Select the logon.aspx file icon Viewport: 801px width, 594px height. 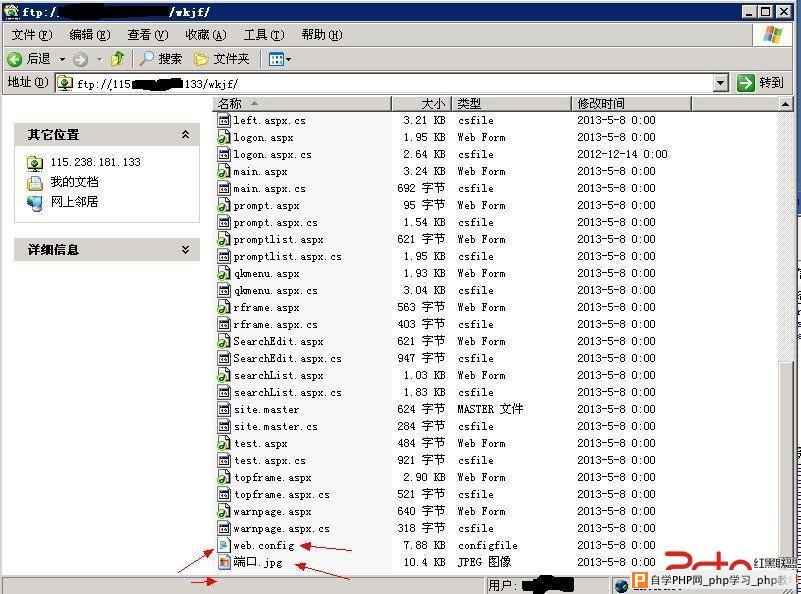224,137
